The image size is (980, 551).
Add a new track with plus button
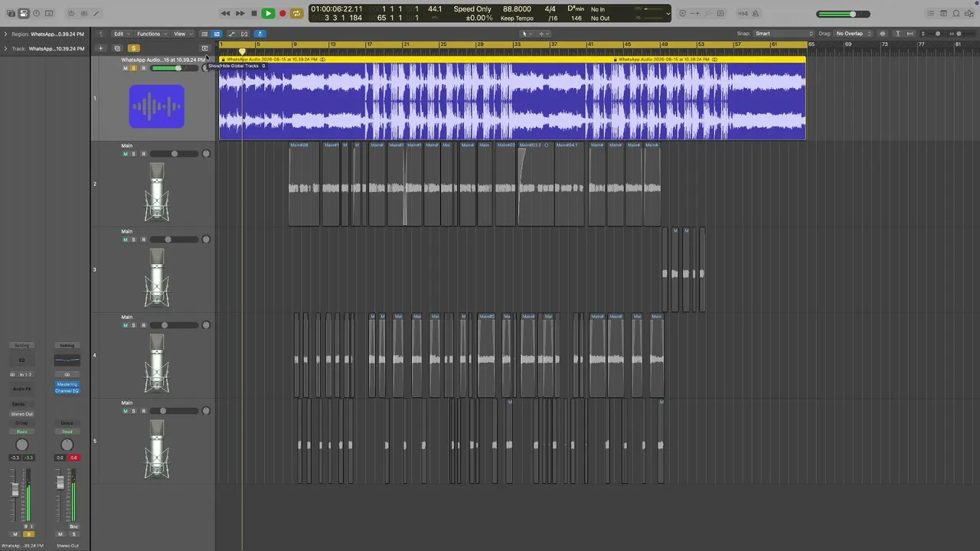100,48
